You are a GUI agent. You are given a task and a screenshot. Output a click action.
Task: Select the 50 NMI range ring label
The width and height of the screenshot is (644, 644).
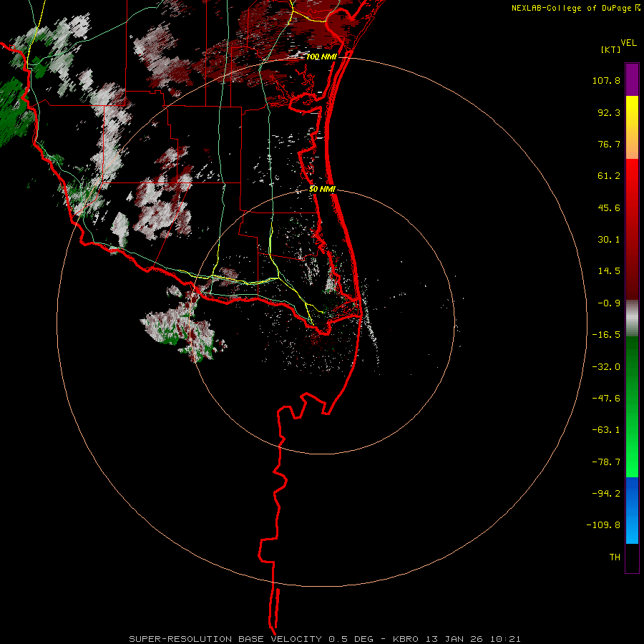coord(323,189)
